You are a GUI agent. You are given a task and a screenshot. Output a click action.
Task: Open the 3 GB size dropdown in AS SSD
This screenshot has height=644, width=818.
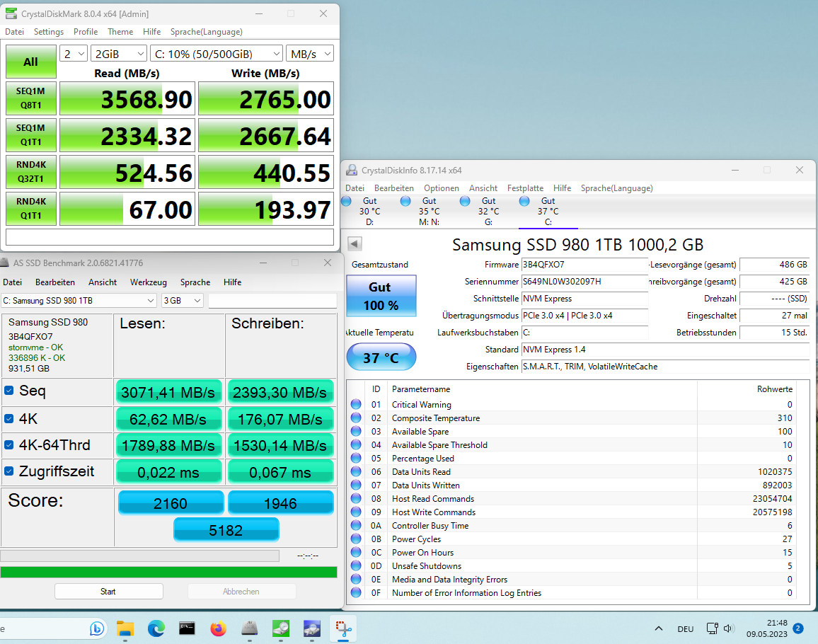[182, 301]
